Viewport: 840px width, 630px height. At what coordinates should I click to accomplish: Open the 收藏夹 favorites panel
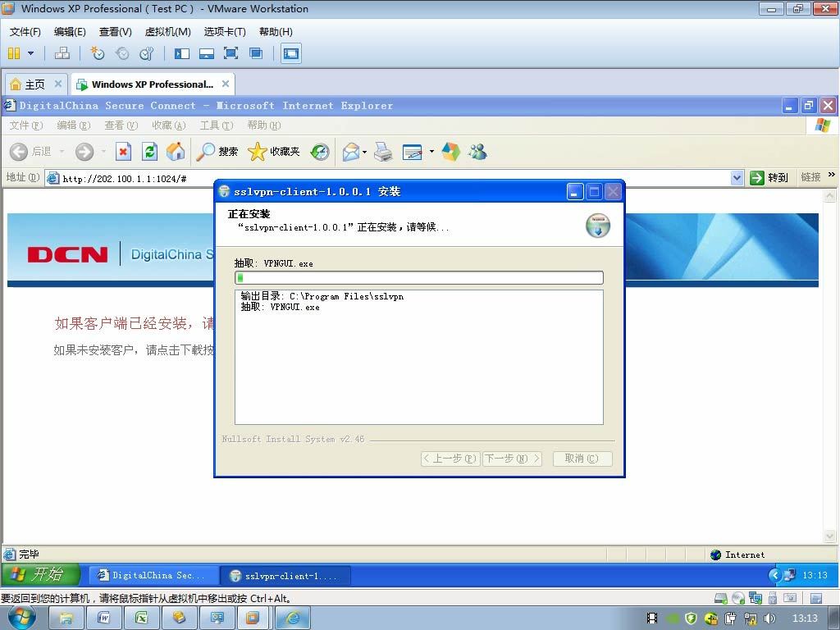pos(274,152)
